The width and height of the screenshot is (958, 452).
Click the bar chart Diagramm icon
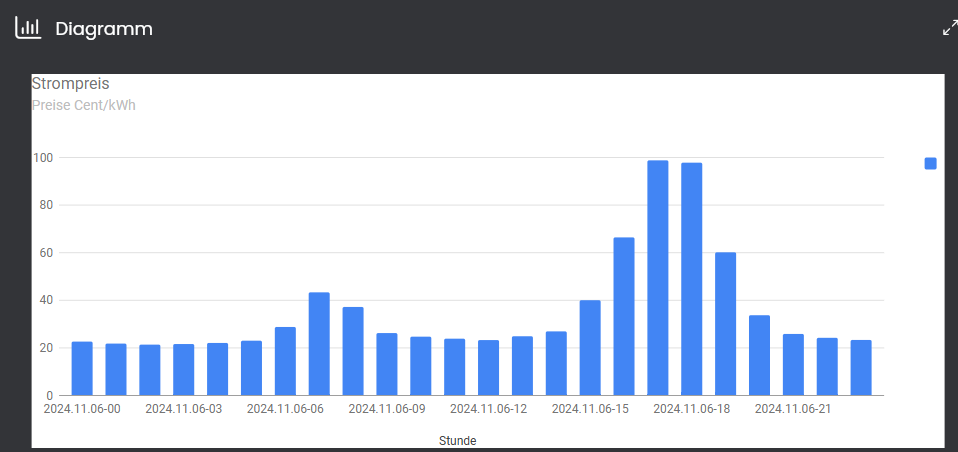(28, 28)
